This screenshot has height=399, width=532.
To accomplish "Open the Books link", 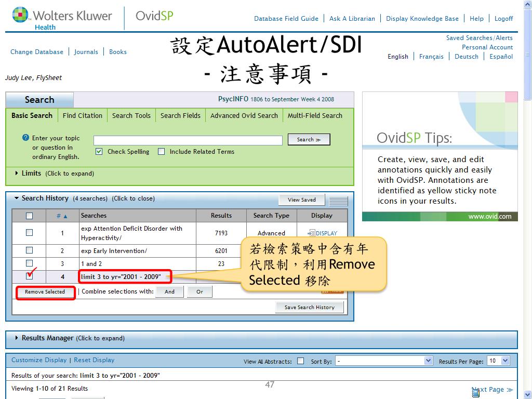I will (x=118, y=52).
